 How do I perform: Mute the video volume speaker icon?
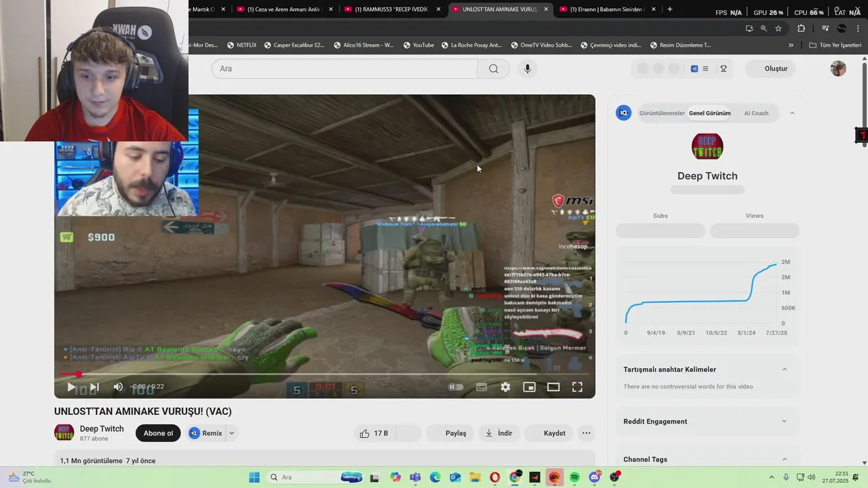118,387
